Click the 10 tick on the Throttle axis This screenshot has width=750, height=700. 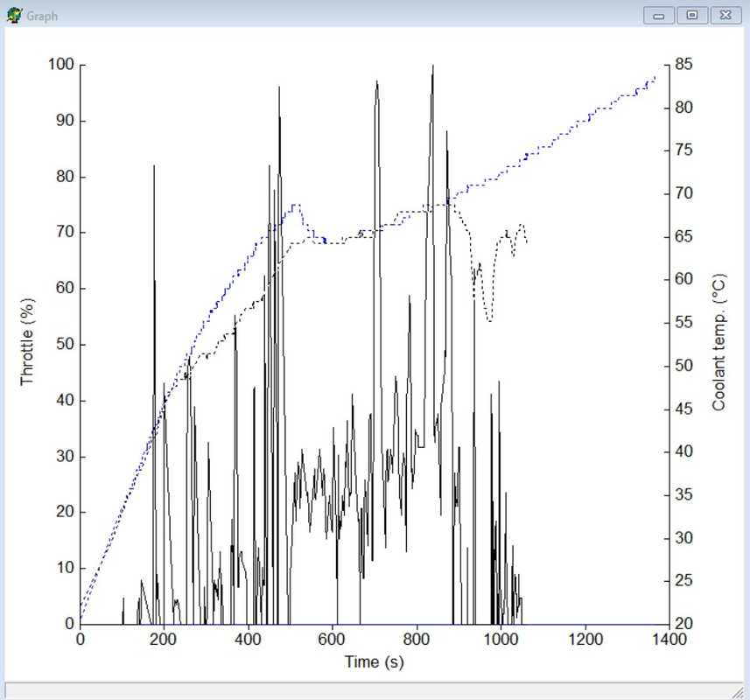tap(65, 568)
